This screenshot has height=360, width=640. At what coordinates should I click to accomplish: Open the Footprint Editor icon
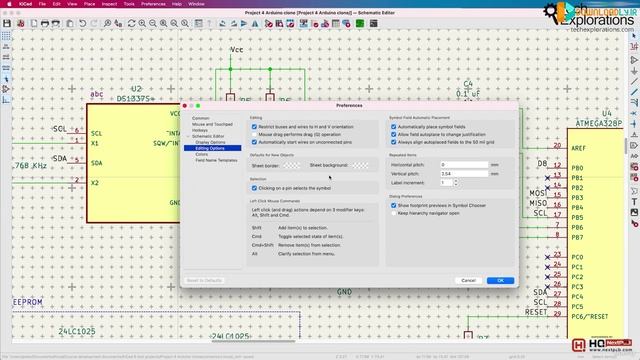coord(290,24)
